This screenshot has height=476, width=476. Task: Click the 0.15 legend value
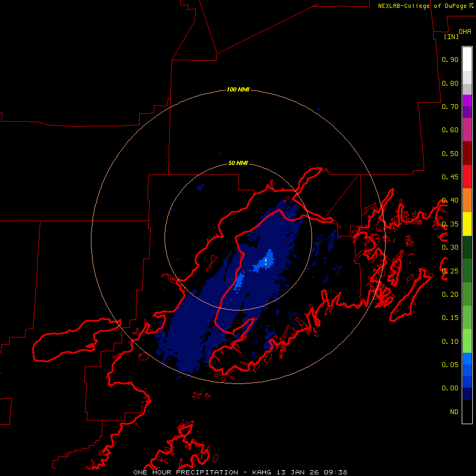(450, 318)
